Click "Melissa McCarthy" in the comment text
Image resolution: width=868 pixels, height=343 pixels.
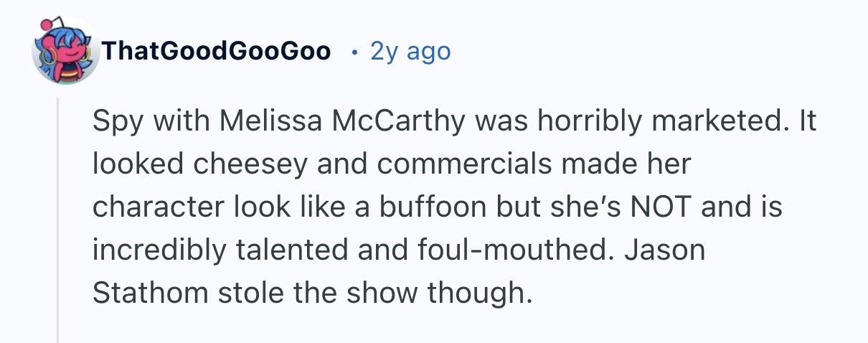click(x=341, y=123)
